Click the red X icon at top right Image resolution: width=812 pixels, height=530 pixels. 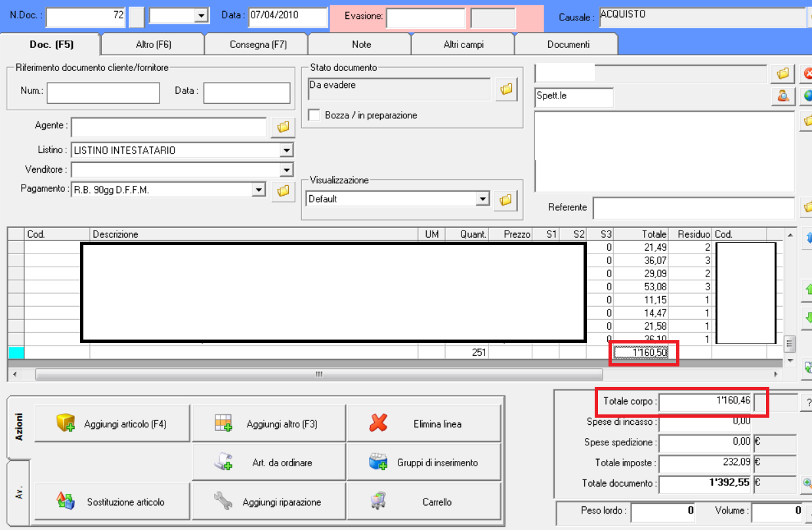tap(807, 73)
